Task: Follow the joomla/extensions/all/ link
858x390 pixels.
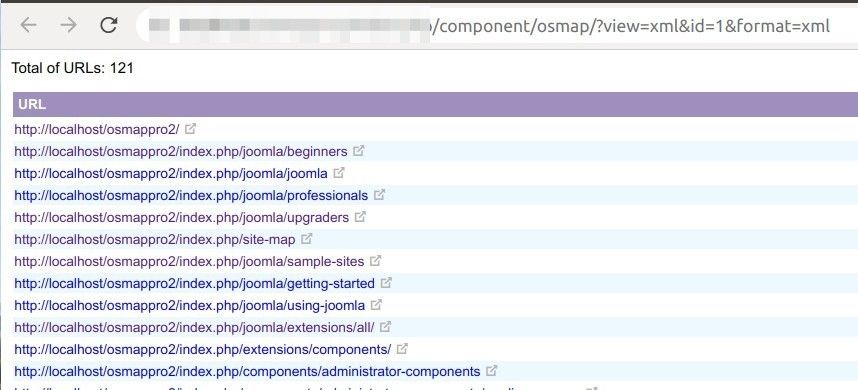Action: click(x=194, y=328)
